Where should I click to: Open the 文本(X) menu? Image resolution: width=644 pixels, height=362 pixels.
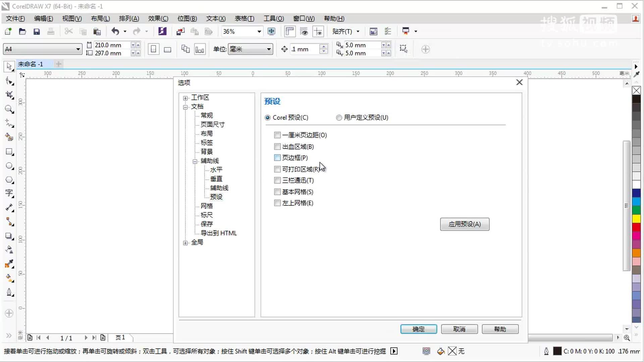pos(215,18)
